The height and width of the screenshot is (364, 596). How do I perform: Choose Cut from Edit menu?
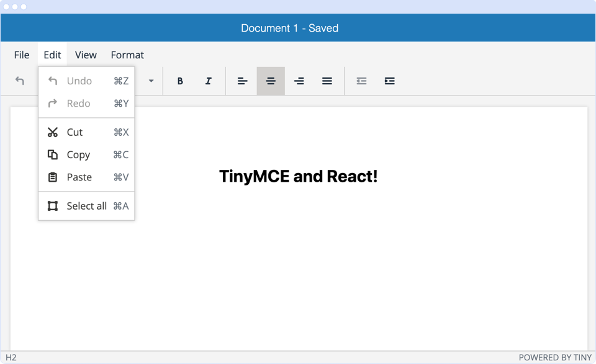87,132
